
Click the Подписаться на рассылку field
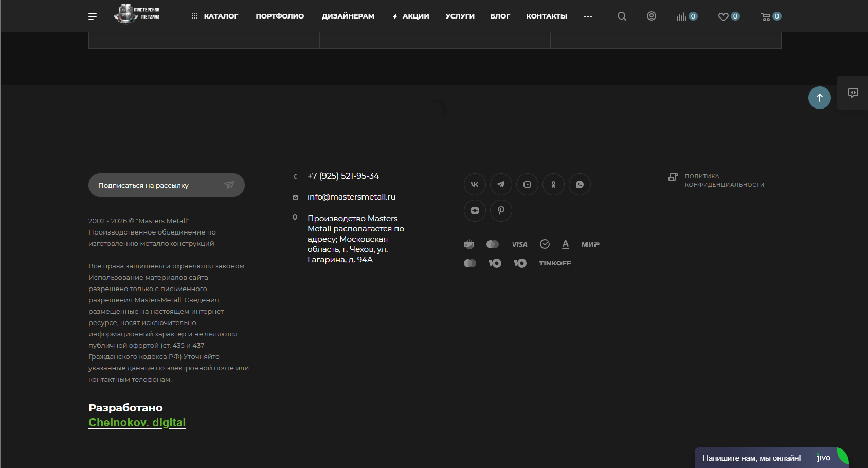(x=167, y=185)
